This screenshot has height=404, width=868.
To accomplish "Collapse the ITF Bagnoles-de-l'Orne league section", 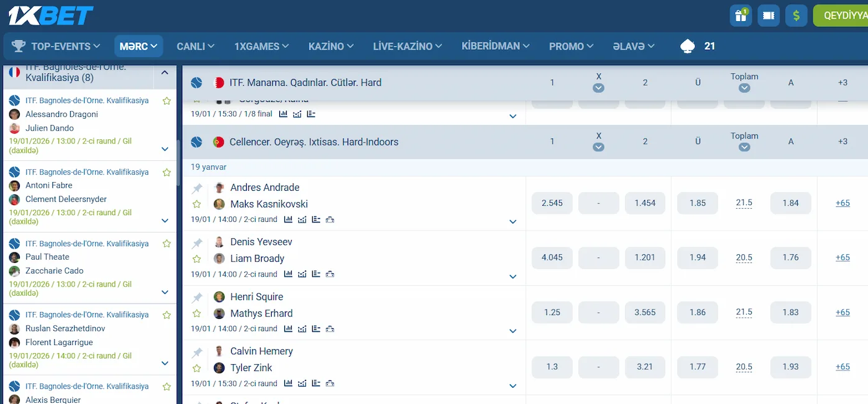I will pos(165,72).
